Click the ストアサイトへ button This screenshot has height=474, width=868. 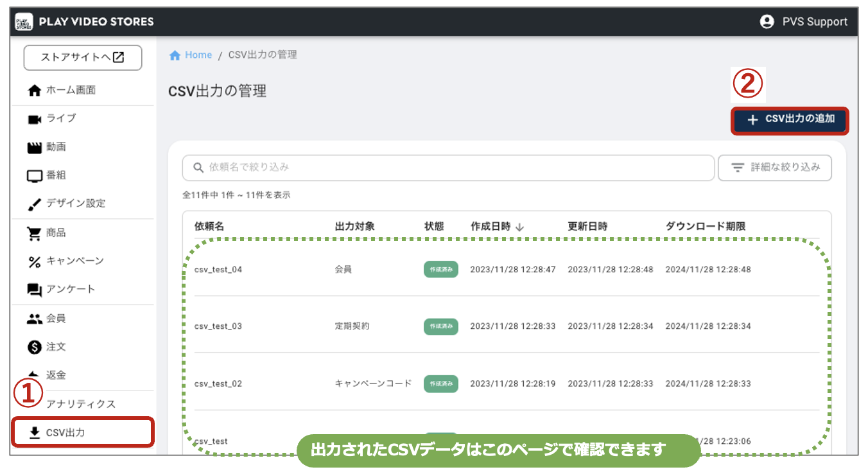click(83, 58)
